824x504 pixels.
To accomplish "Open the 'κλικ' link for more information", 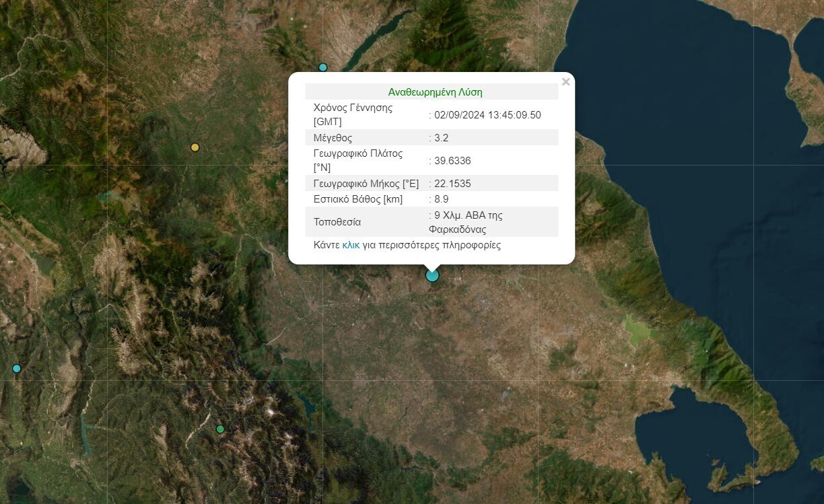I will point(351,245).
